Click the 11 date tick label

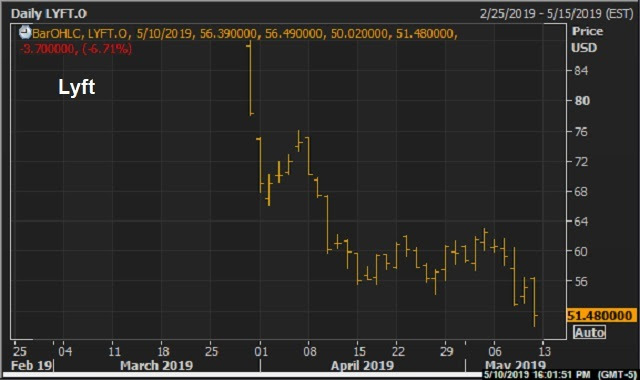tap(114, 351)
